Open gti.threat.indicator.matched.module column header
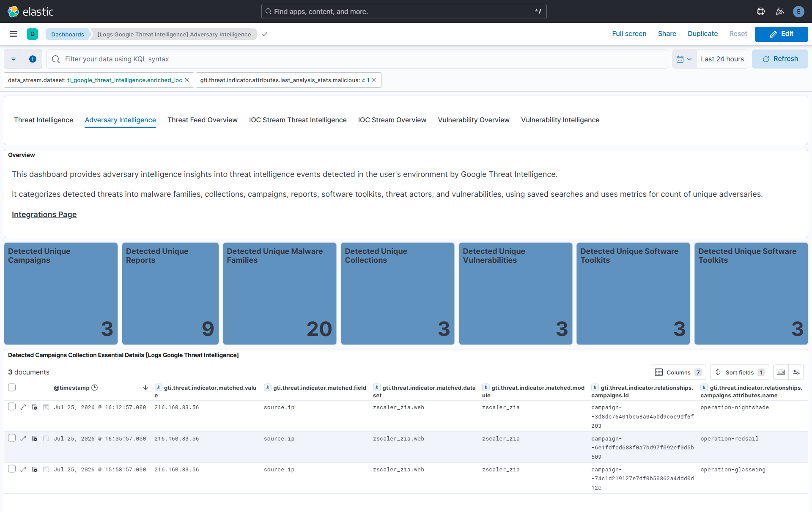Viewport: 812px width, 512px height. tap(533, 391)
